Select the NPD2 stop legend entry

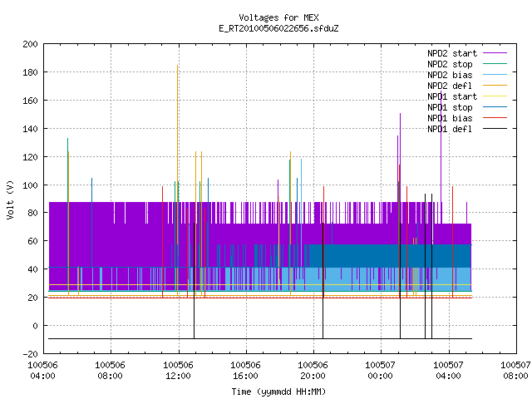click(450, 64)
